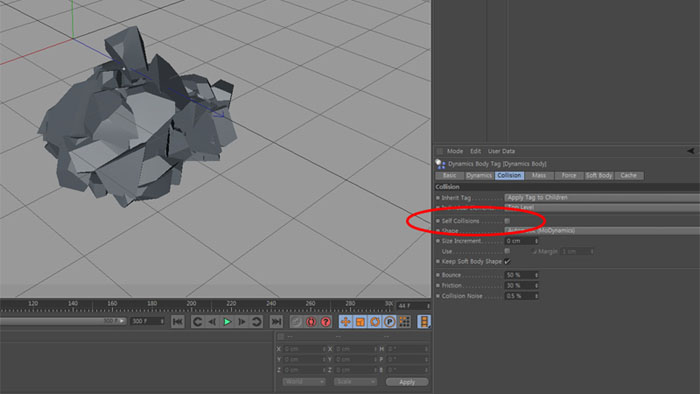Switch to the Cache tab

[629, 175]
